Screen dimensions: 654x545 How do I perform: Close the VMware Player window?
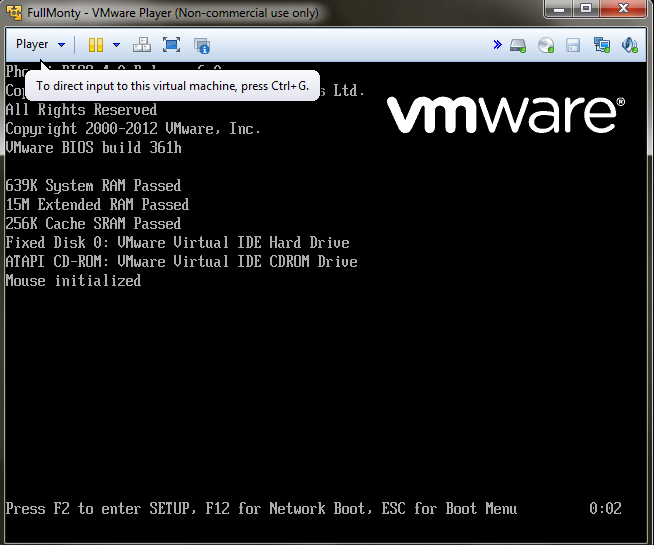pyautogui.click(x=623, y=9)
